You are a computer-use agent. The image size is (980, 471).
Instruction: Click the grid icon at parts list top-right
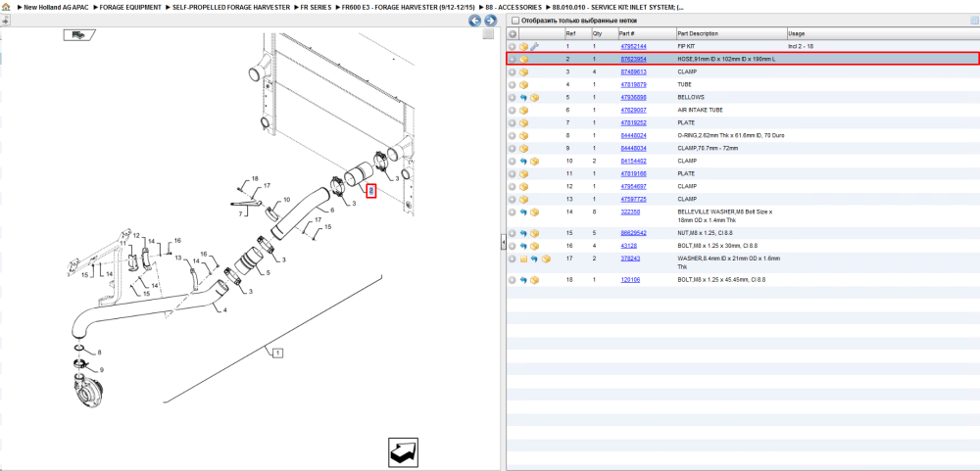point(974,21)
